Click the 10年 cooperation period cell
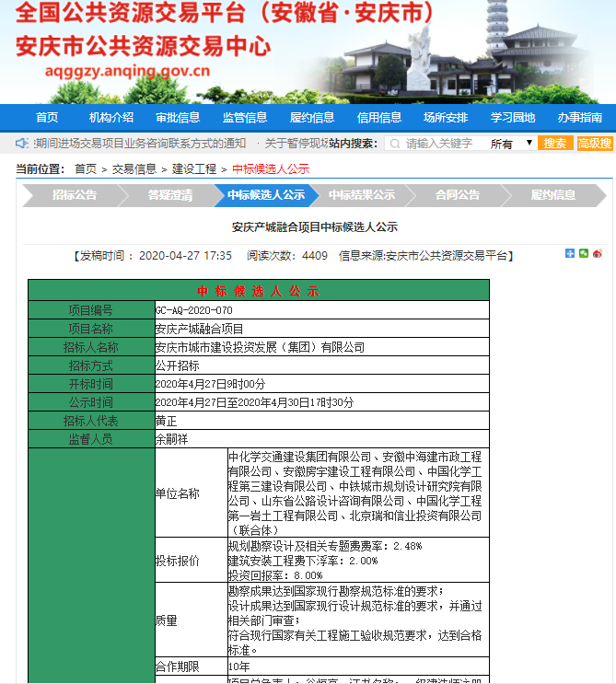Image resolution: width=616 pixels, height=684 pixels. point(358,667)
